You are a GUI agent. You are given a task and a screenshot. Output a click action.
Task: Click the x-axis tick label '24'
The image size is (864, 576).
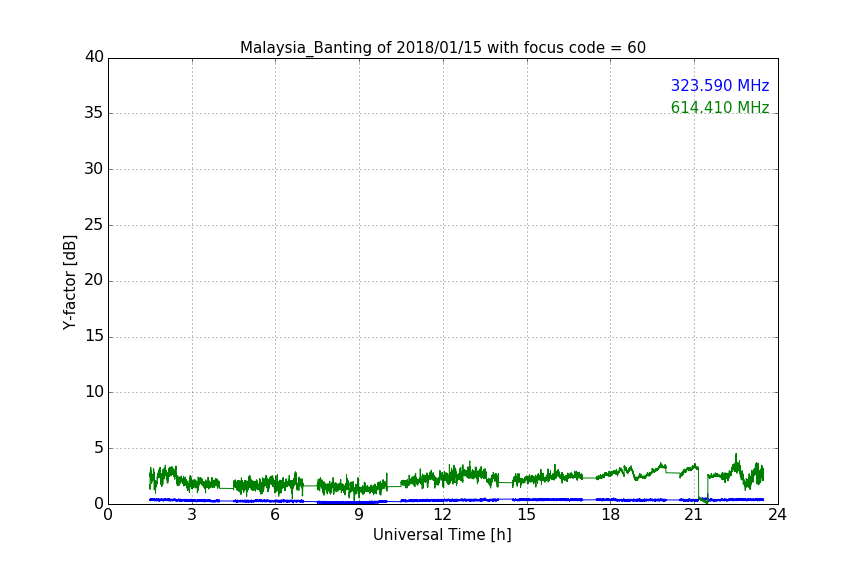[x=777, y=515]
